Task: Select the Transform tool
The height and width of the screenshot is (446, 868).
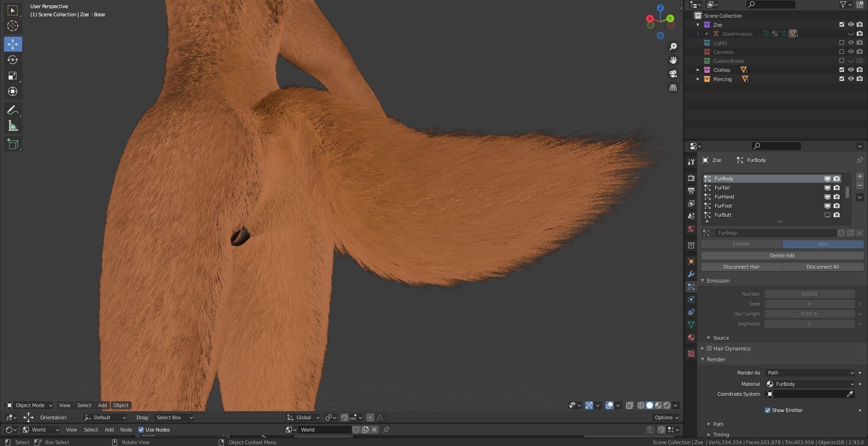Action: 13,91
